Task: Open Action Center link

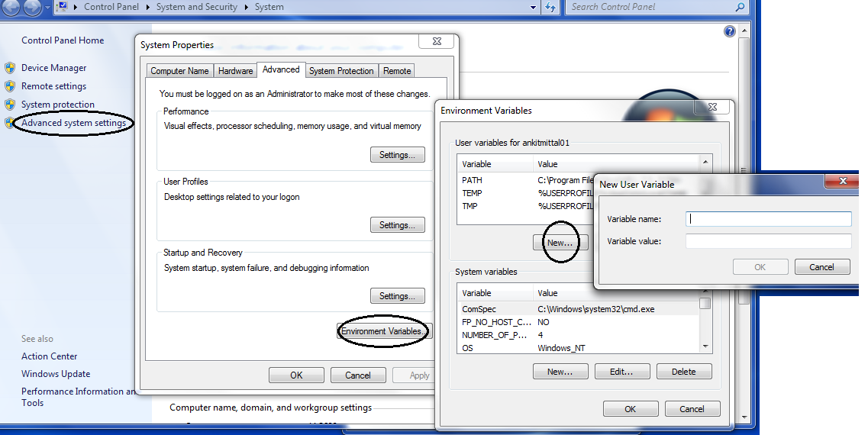Action: 50,356
